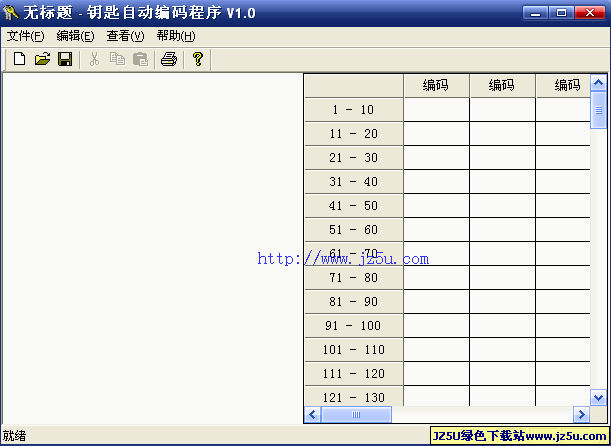Click first 编码 cell in row 101 - 110
Screen dimensions: 611x446
pyautogui.click(x=436, y=349)
